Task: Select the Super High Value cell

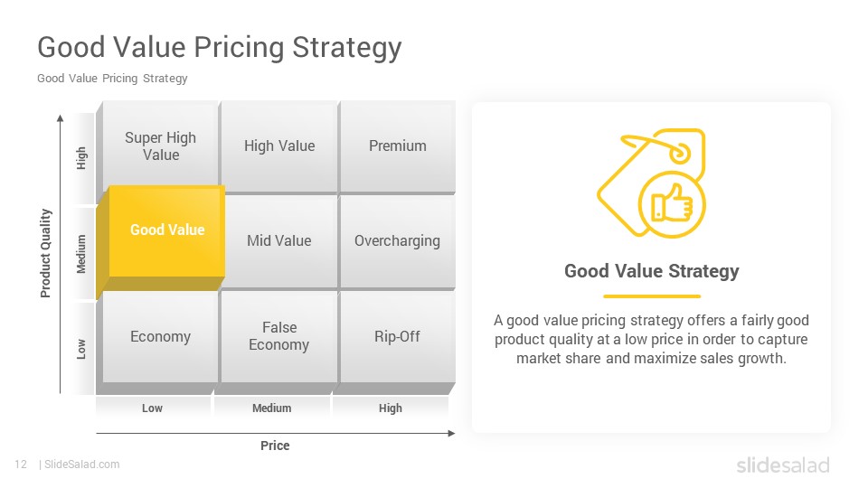Action: 161,146
